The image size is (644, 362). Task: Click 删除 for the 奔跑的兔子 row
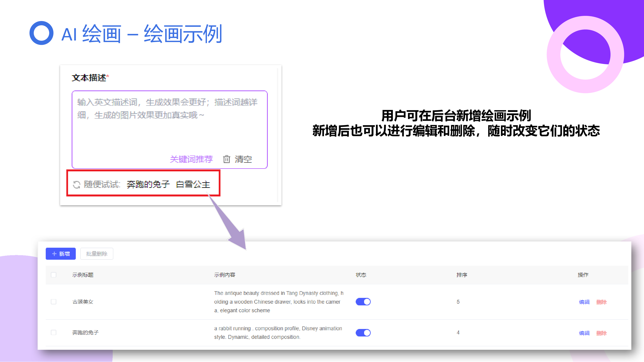click(x=601, y=333)
